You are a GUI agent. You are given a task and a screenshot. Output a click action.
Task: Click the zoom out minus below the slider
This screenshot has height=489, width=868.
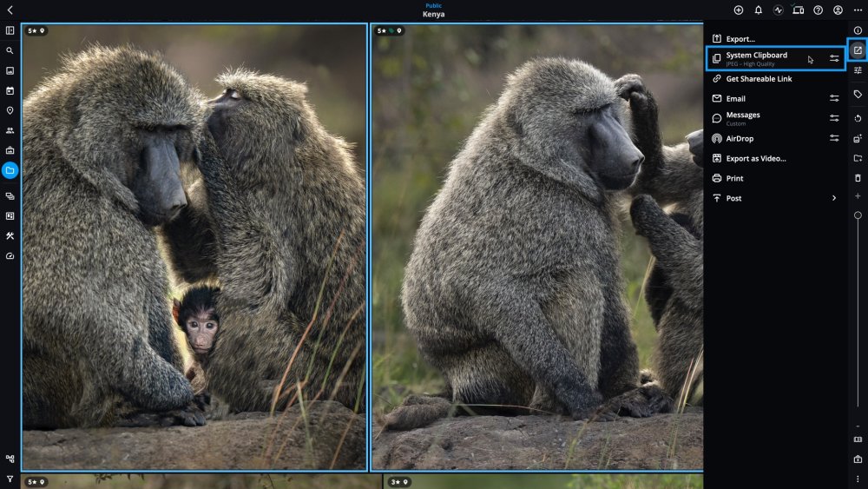pos(858,426)
